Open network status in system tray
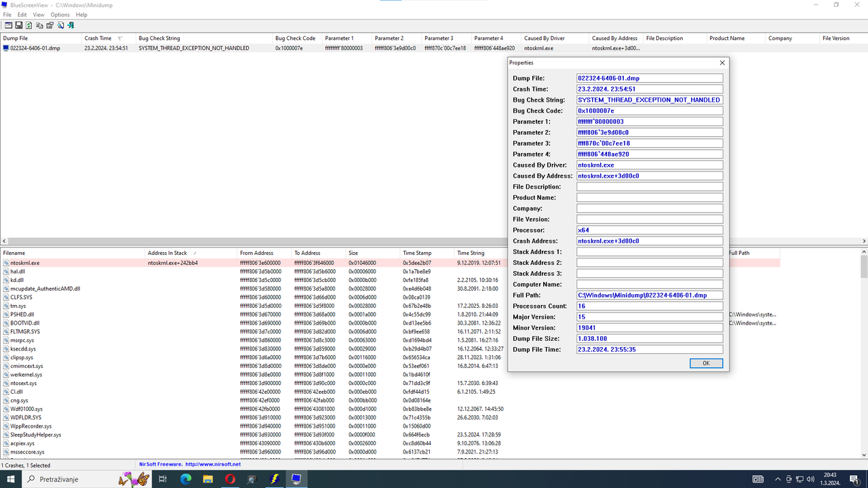The width and height of the screenshot is (868, 488). pyautogui.click(x=800, y=479)
